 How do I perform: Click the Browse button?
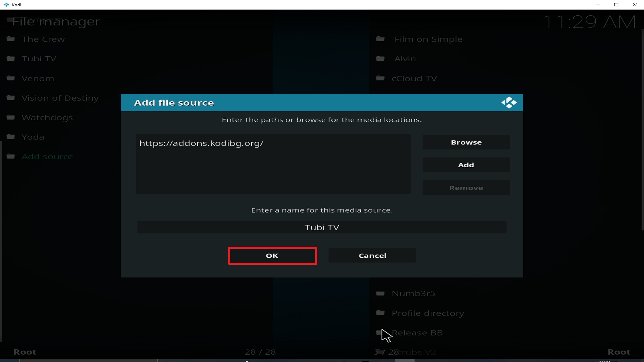tap(466, 142)
